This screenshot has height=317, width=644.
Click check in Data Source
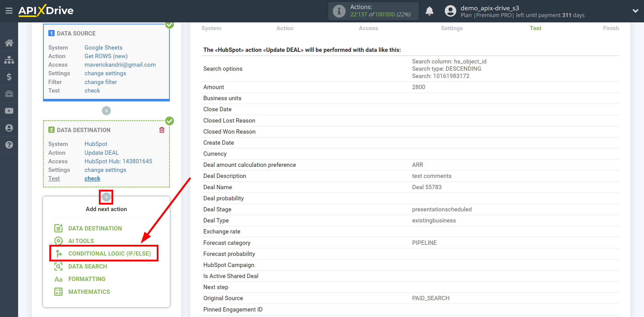(92, 91)
